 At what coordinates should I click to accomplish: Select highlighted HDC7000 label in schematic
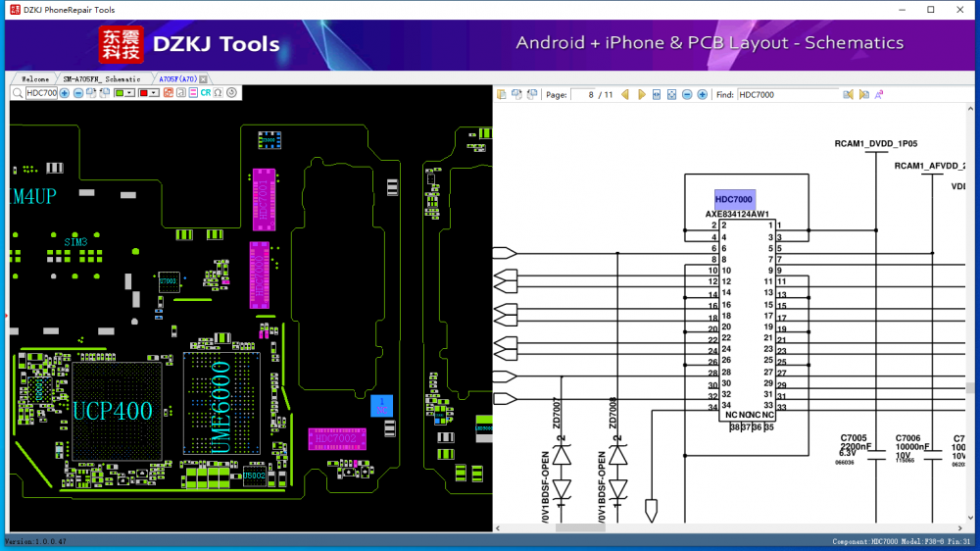click(x=734, y=199)
